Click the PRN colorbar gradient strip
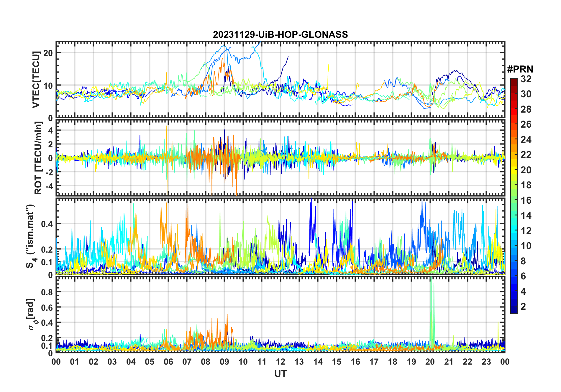The height and width of the screenshot is (392, 561). point(514,196)
